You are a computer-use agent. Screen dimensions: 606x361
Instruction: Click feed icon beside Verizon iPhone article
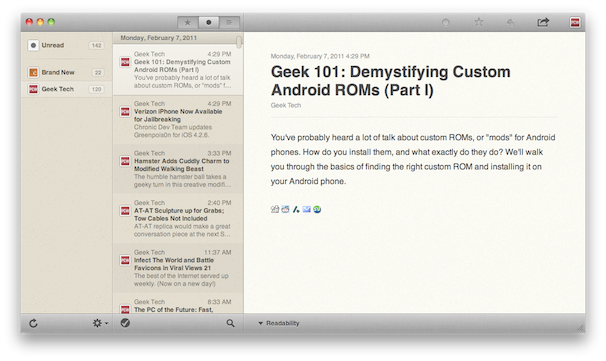pos(125,112)
